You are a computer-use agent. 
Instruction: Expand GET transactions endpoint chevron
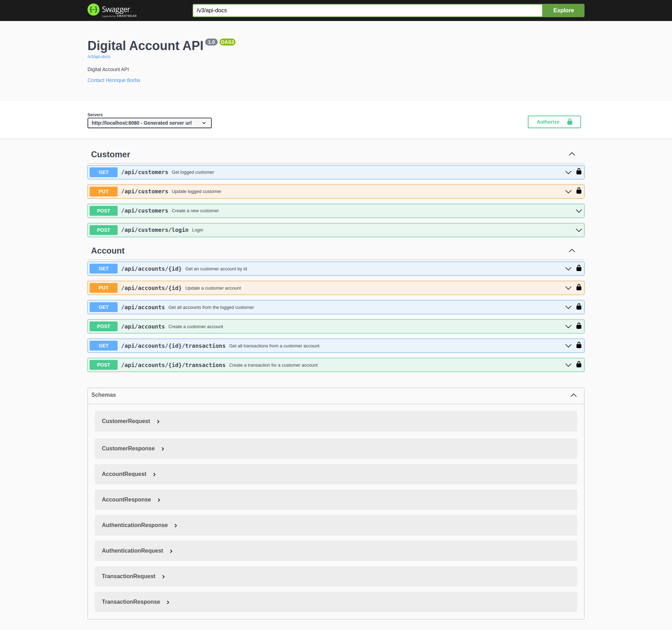(568, 346)
